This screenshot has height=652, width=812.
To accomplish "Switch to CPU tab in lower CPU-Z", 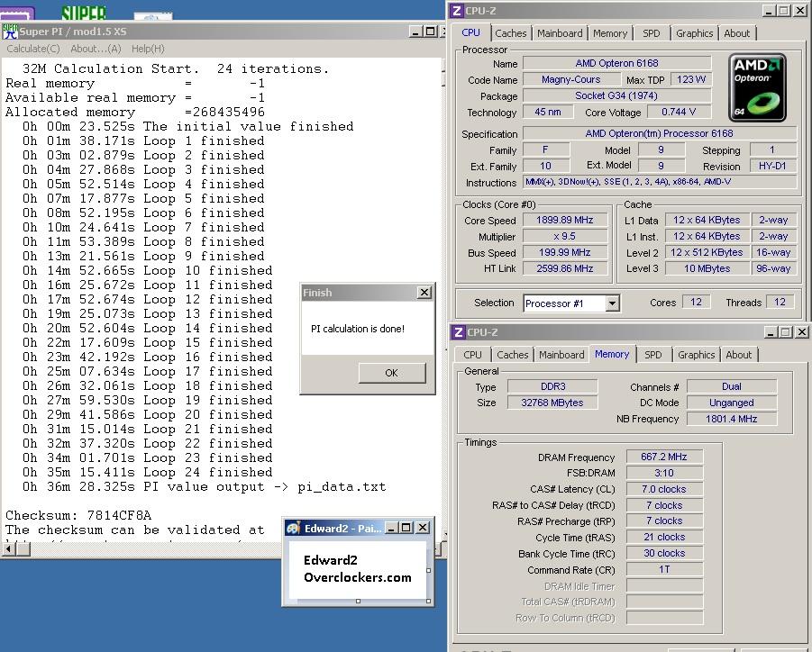I will click(x=472, y=355).
